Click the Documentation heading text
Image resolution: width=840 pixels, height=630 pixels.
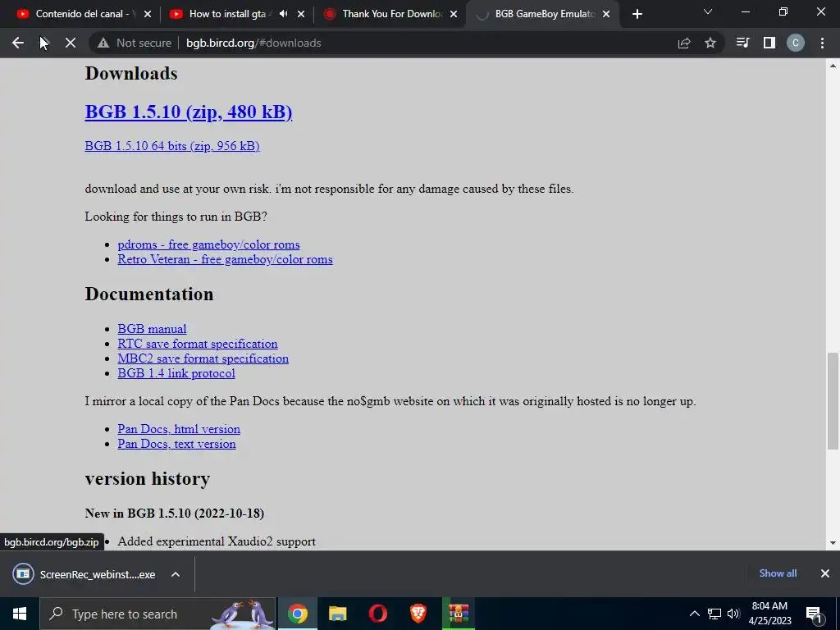pyautogui.click(x=149, y=294)
